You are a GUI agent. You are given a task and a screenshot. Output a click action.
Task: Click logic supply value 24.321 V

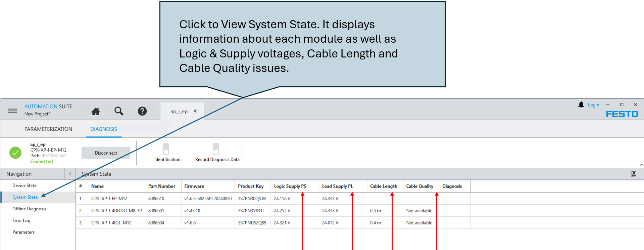(x=282, y=223)
